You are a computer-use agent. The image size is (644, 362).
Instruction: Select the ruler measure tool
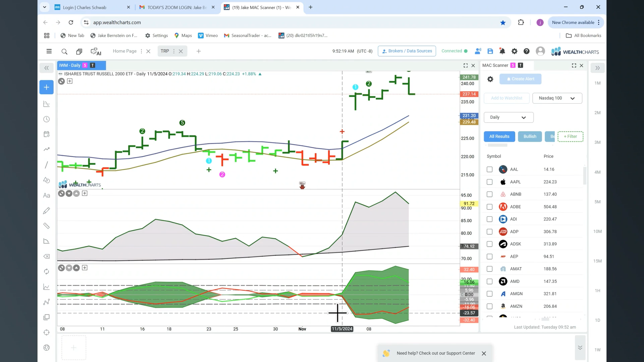tap(47, 226)
